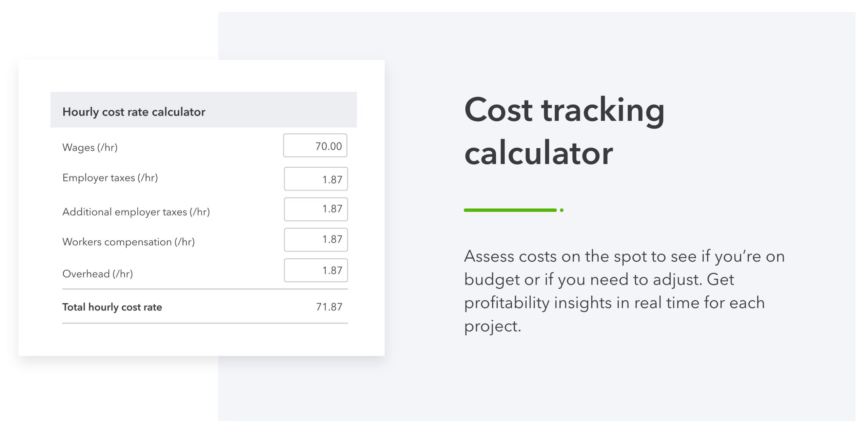Screen dimensions: 868x427
Task: Select the Employer taxes value field
Action: (x=316, y=179)
